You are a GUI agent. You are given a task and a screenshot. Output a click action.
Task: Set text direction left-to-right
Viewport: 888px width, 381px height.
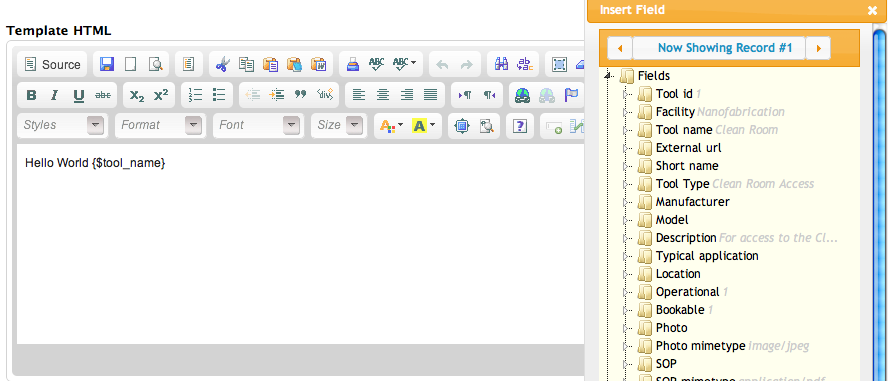[465, 95]
